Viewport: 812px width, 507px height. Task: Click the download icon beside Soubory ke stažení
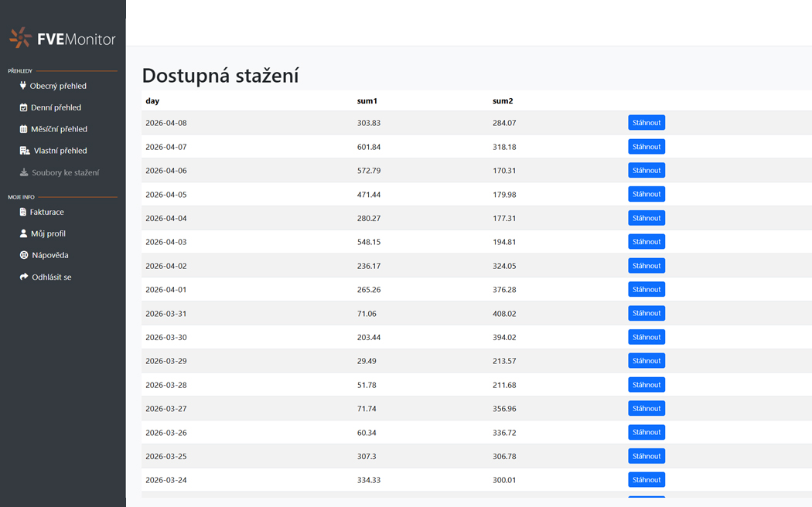coord(24,172)
